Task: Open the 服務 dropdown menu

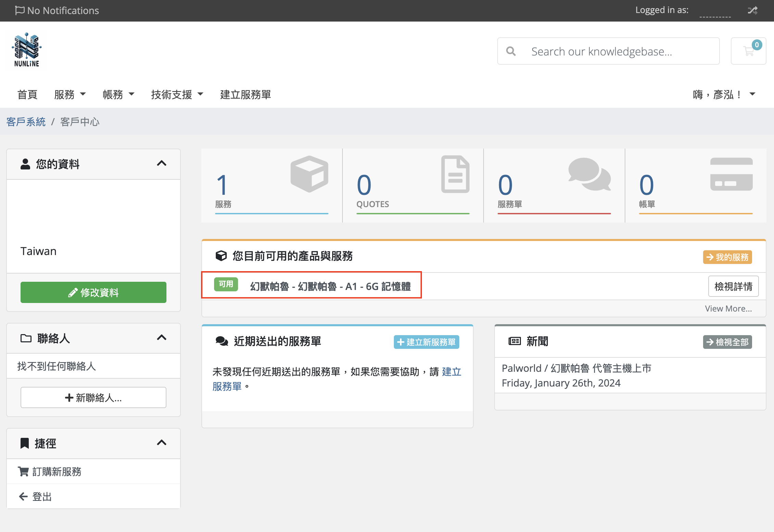Action: [70, 94]
